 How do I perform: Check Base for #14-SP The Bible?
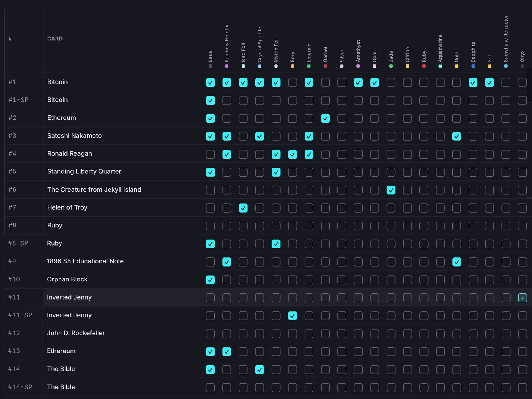pyautogui.click(x=210, y=388)
